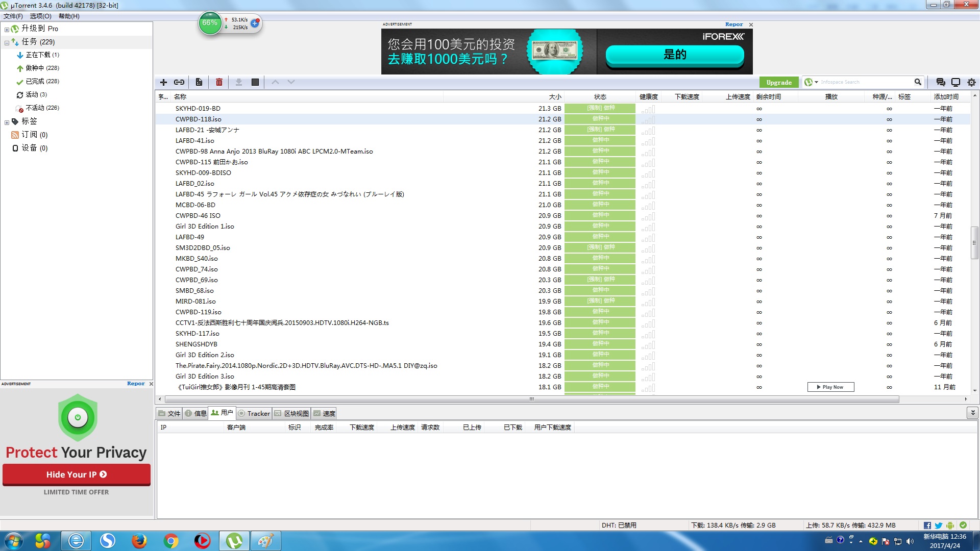Image resolution: width=980 pixels, height=551 pixels.
Task: Switch to the 速度 tab
Action: point(324,413)
